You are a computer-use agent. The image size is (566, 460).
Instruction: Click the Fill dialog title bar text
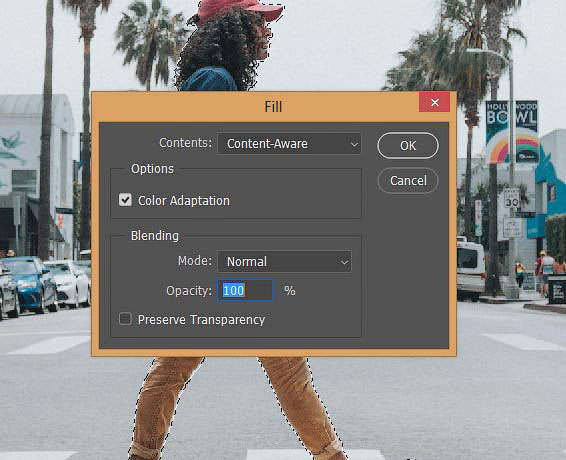[273, 107]
